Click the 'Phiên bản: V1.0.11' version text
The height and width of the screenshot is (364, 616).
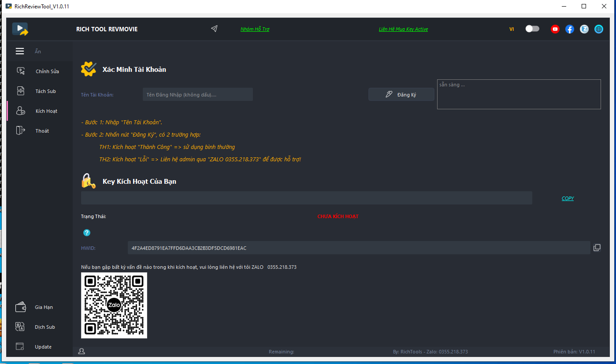[x=574, y=352]
